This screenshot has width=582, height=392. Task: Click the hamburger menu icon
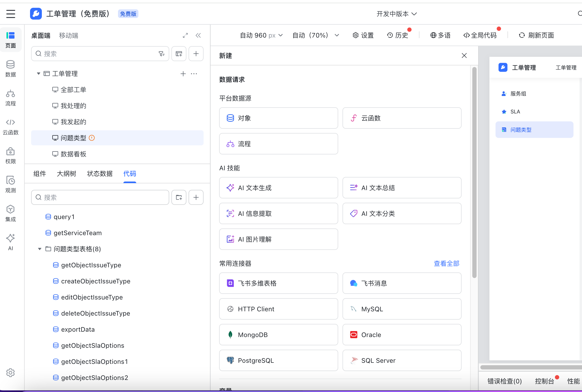[11, 14]
